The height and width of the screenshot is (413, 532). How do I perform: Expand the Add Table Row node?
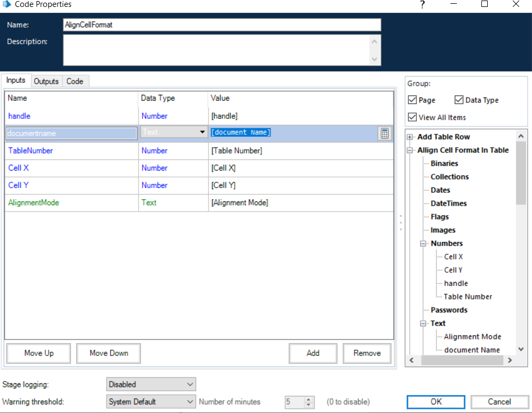410,137
